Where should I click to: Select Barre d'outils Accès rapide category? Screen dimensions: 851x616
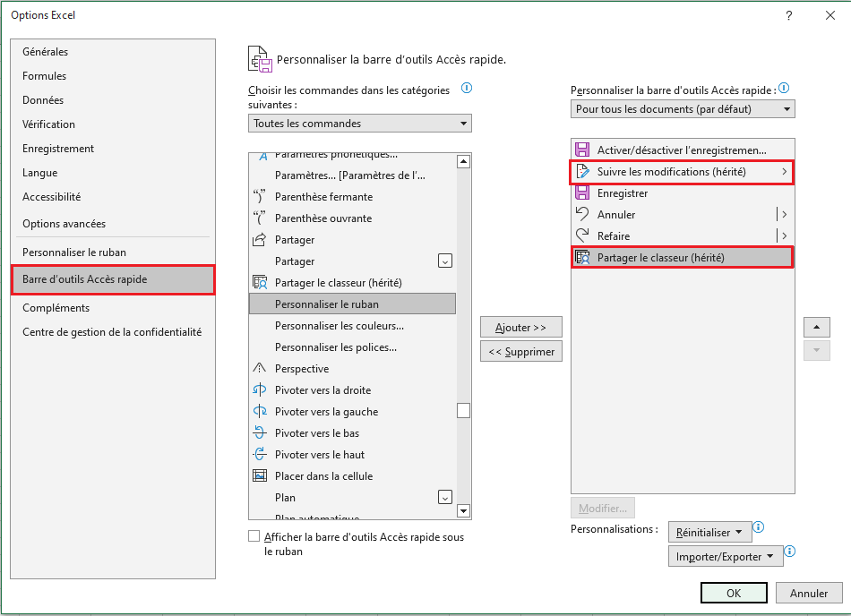[x=113, y=279]
